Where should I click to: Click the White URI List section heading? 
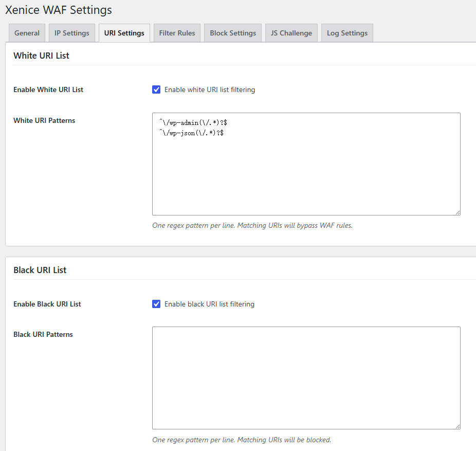click(x=41, y=56)
